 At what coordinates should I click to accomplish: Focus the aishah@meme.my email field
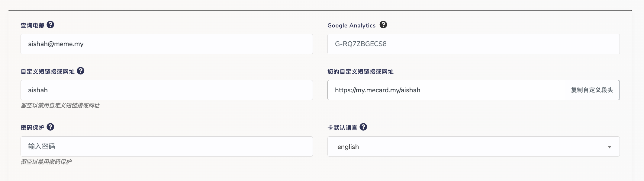pos(167,44)
